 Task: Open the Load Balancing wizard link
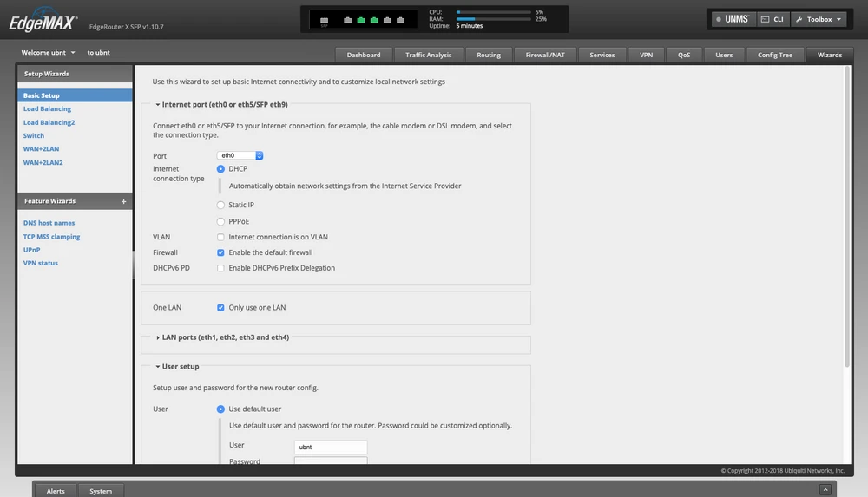click(47, 109)
